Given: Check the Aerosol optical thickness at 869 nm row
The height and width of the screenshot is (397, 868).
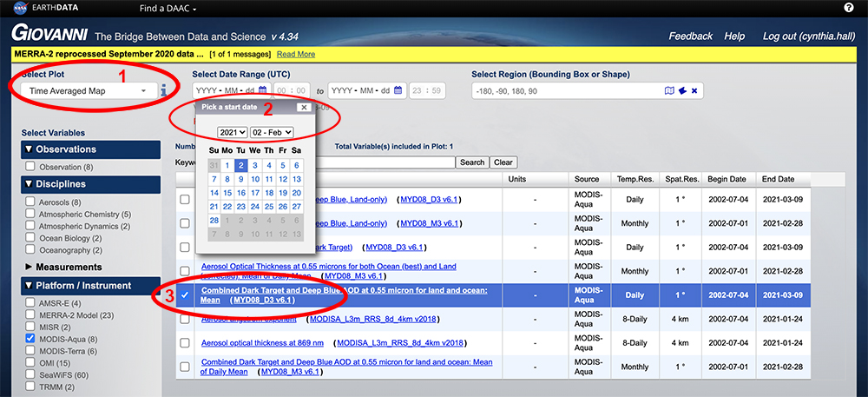Looking at the screenshot, I should click(184, 343).
